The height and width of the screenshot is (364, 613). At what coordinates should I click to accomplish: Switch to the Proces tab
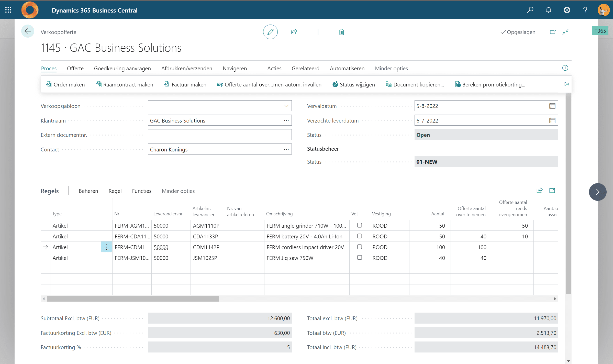pyautogui.click(x=49, y=68)
